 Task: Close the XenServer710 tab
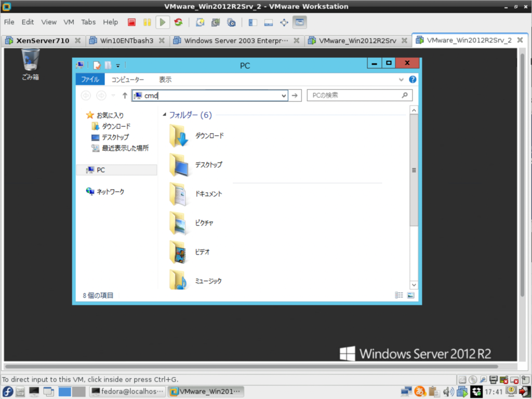[x=78, y=41]
